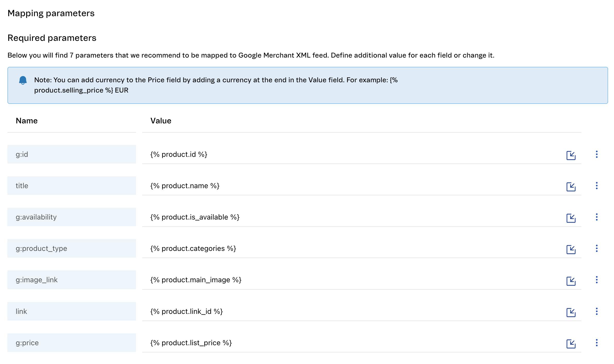Open the three-dot menu in the link row
614x364 pixels.
point(597,311)
